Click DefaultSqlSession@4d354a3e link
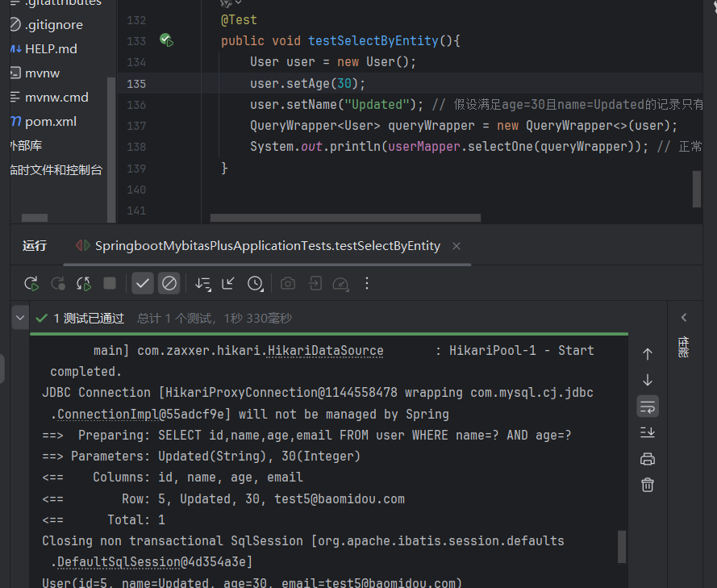The image size is (717, 588). coord(152,562)
